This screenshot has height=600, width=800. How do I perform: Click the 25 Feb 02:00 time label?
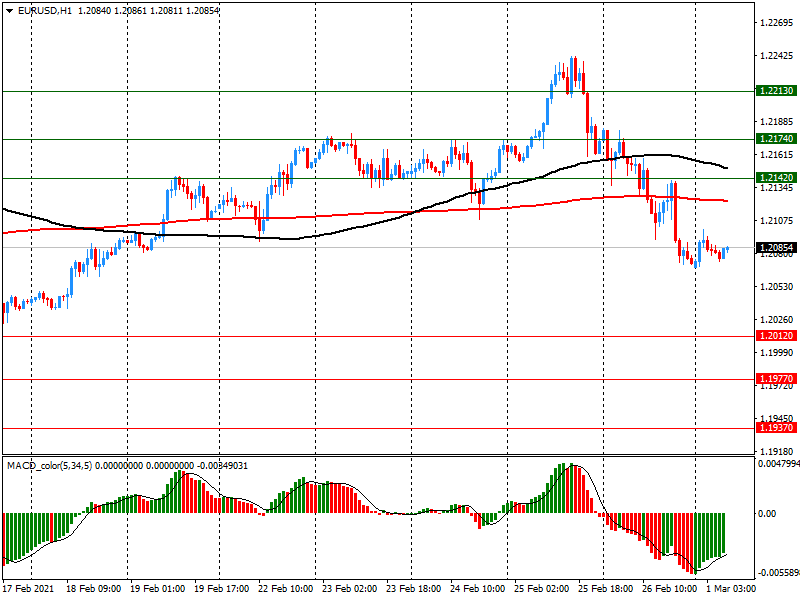point(542,589)
